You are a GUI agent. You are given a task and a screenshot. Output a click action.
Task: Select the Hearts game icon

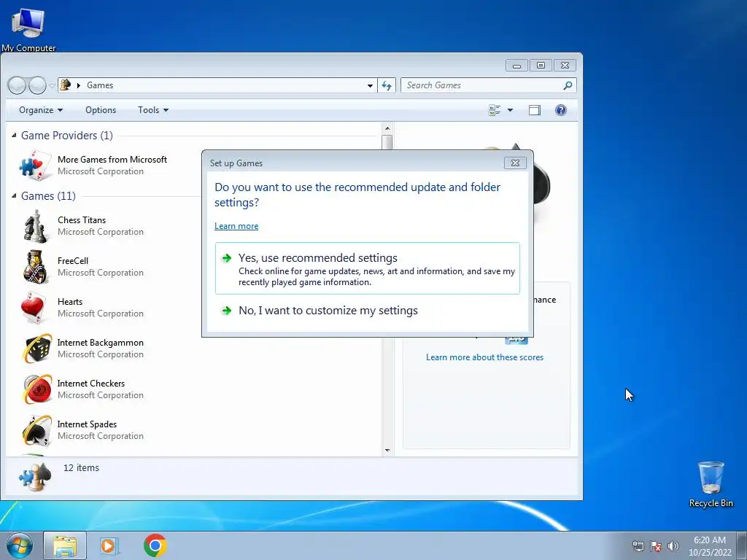pyautogui.click(x=34, y=308)
